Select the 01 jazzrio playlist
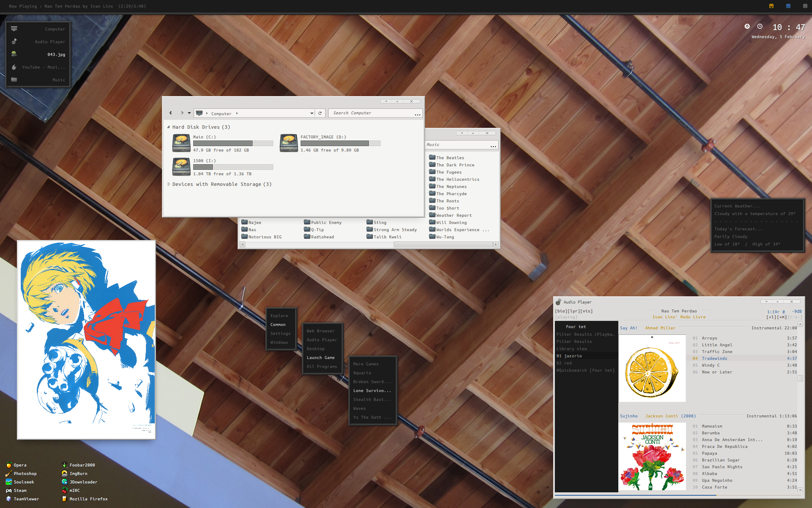Image resolution: width=812 pixels, height=508 pixels. tap(586, 356)
